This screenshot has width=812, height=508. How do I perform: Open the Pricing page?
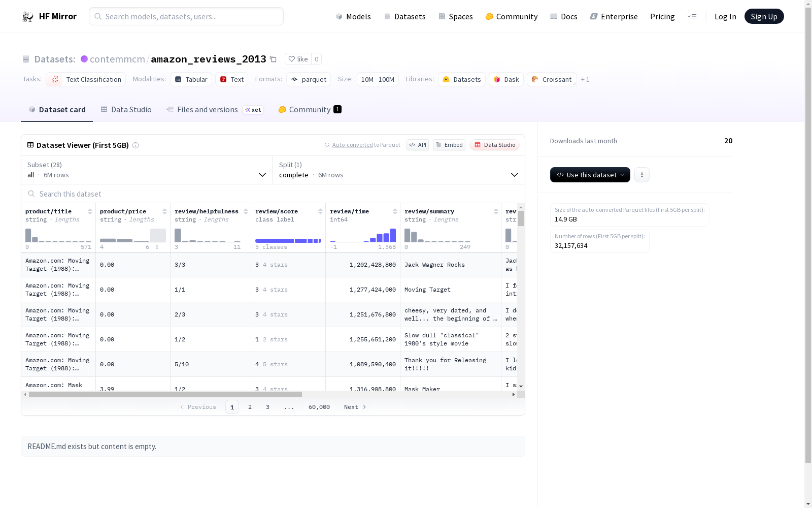coord(662,16)
